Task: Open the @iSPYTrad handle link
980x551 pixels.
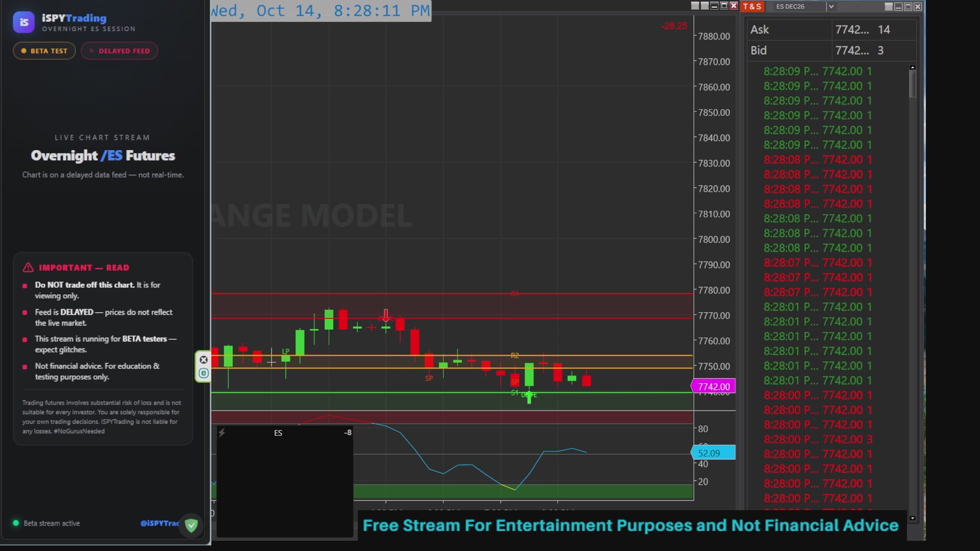Action: coord(159,523)
